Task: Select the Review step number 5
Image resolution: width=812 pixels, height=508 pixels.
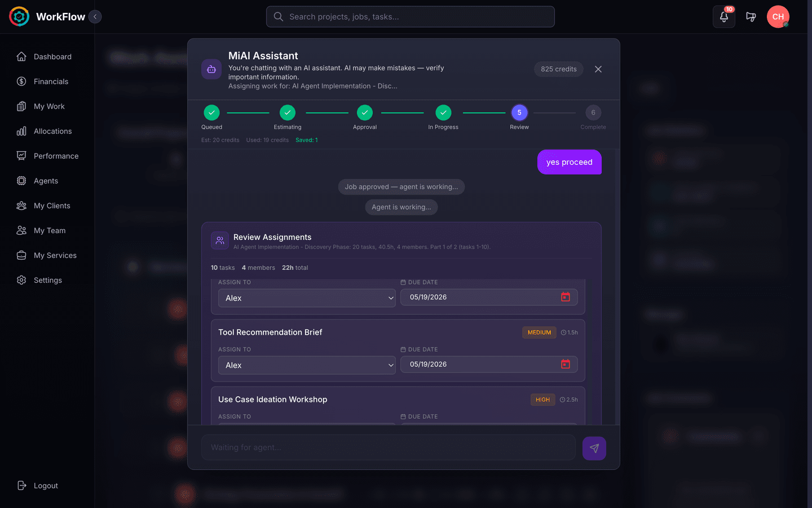Action: point(519,112)
